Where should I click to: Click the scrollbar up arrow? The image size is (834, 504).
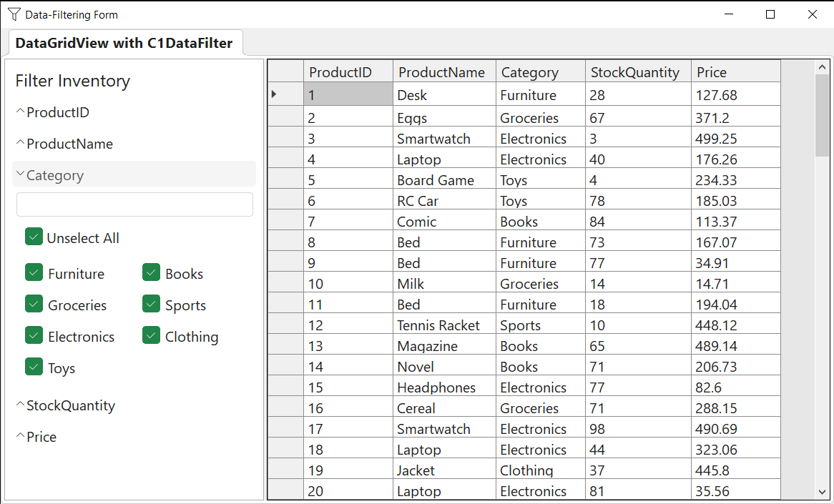(x=822, y=67)
